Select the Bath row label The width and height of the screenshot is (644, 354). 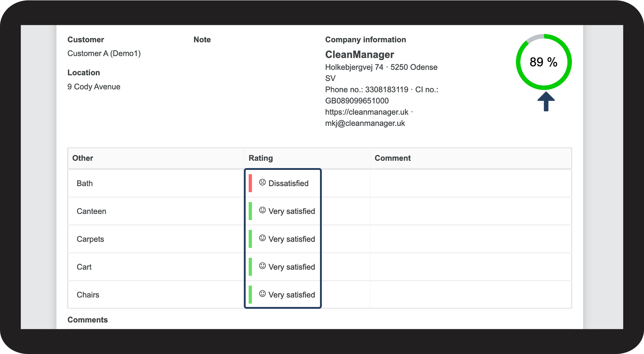(85, 183)
